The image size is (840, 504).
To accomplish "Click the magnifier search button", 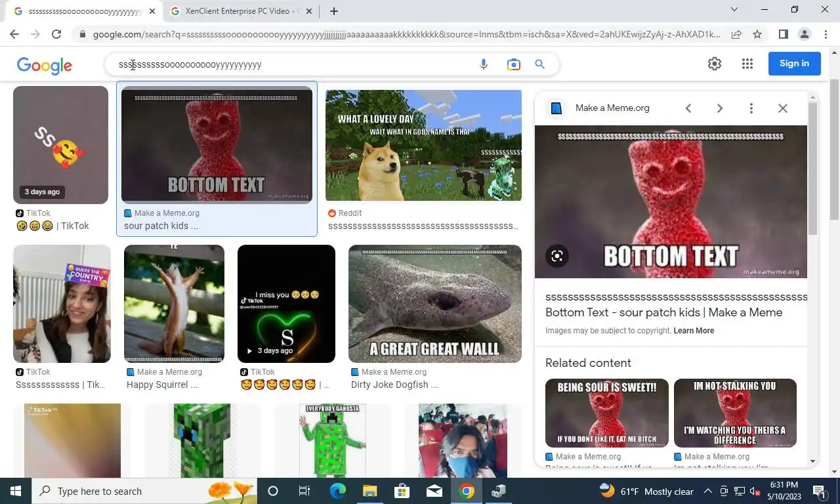I will tap(540, 64).
